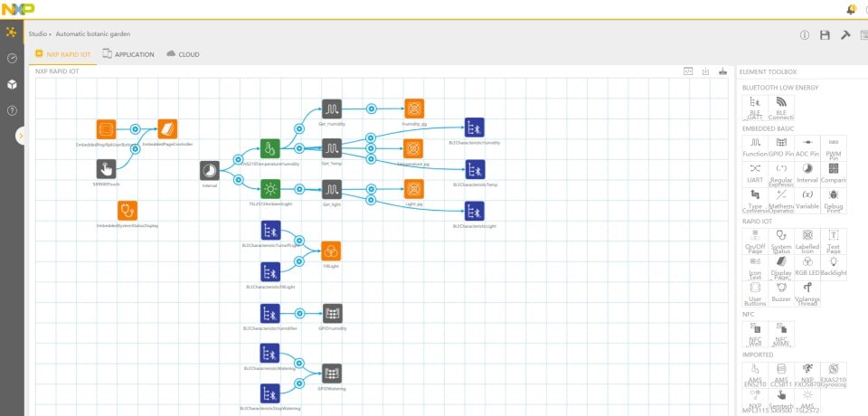Collapse the Bluetooth Low Energy section
The height and width of the screenshot is (416, 868).
pyautogui.click(x=780, y=88)
